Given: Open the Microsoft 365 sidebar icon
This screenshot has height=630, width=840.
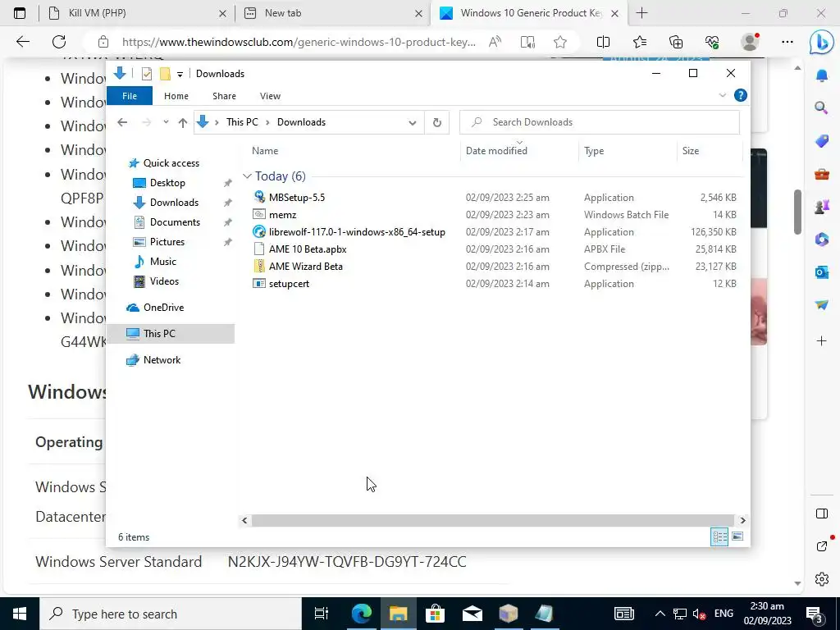Looking at the screenshot, I should coord(822,239).
